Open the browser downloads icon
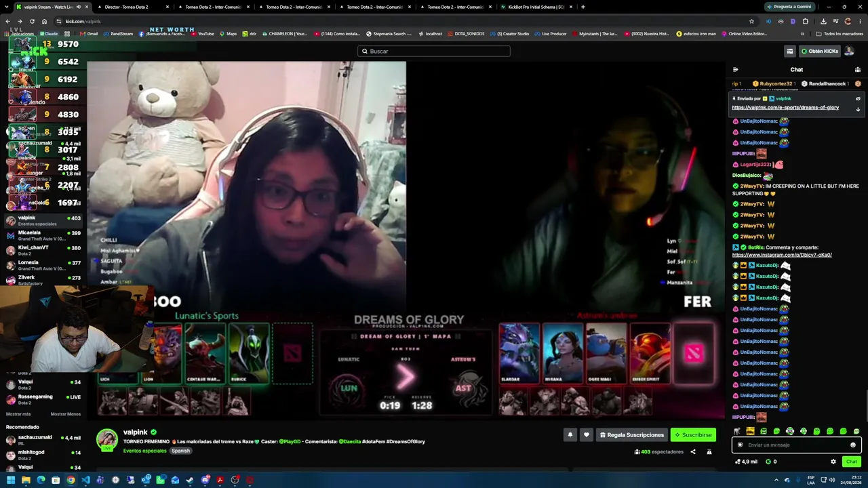Image resolution: width=868 pixels, height=488 pixels. 823,21
